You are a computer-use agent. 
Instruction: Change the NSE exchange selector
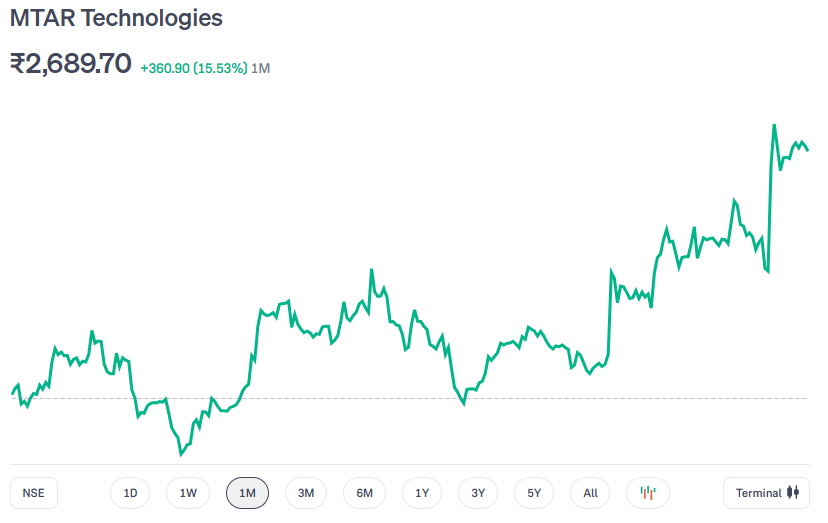pyautogui.click(x=34, y=493)
